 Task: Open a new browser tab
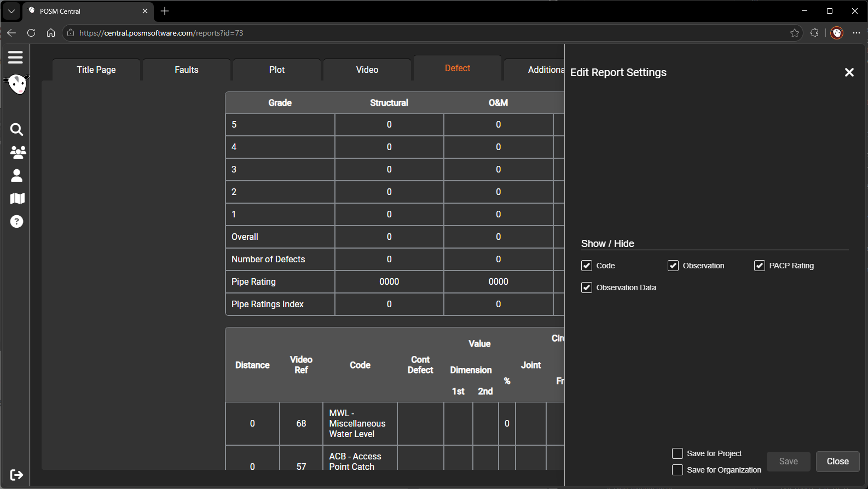pyautogui.click(x=165, y=11)
